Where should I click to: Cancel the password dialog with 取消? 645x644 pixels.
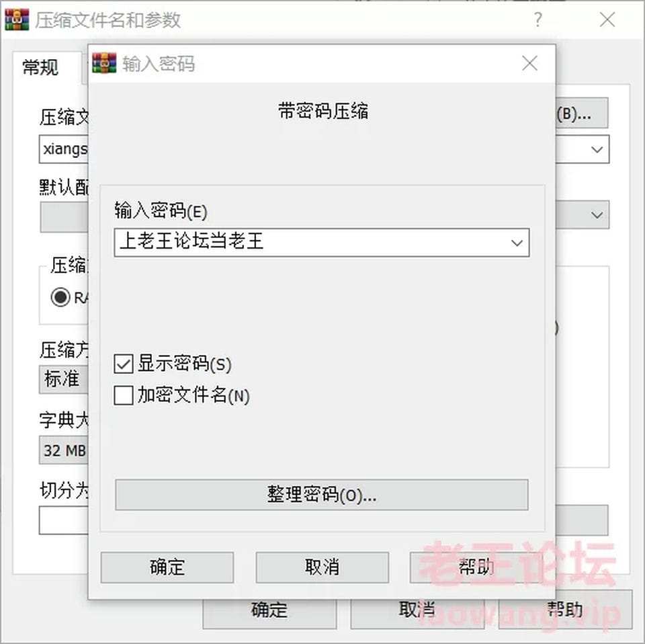[x=322, y=567]
